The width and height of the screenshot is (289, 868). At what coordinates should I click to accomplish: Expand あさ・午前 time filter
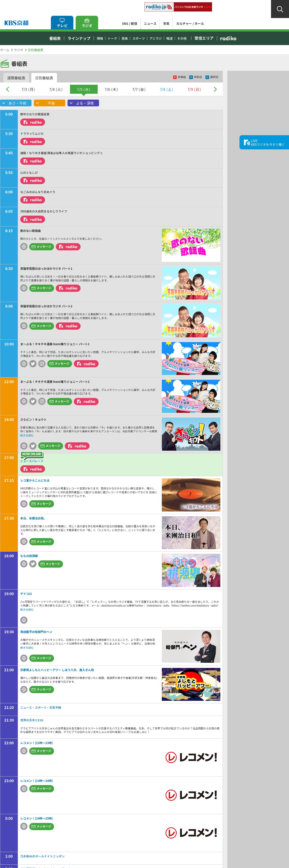16,103
